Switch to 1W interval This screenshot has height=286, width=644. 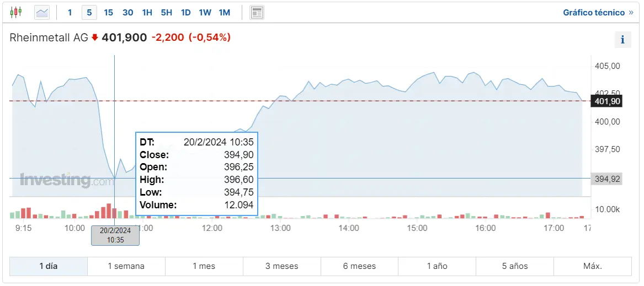coord(205,12)
